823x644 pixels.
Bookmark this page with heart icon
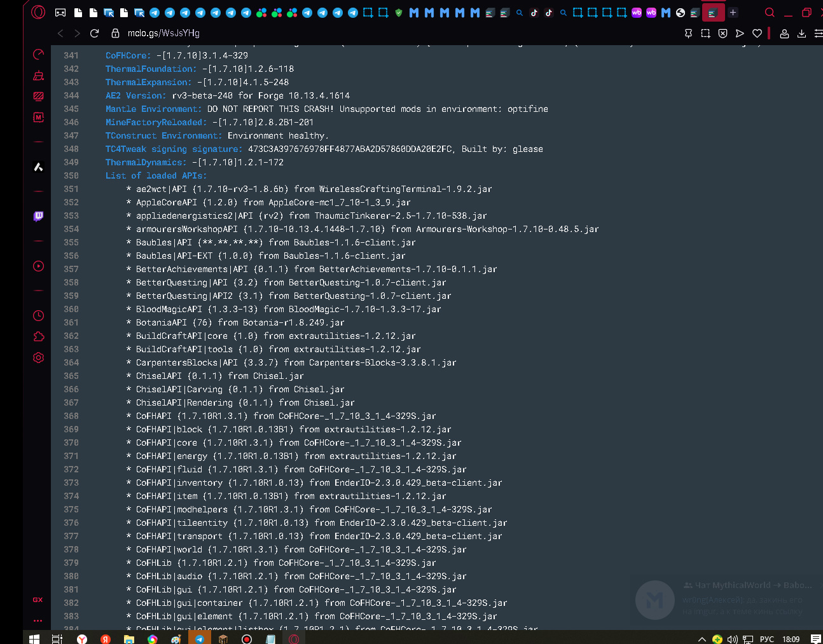pyautogui.click(x=757, y=33)
